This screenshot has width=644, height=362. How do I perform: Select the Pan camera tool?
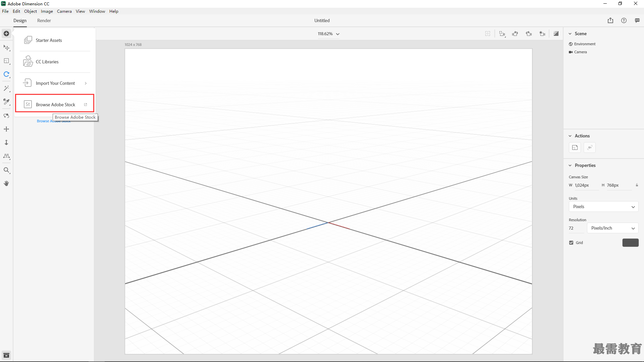click(6, 129)
